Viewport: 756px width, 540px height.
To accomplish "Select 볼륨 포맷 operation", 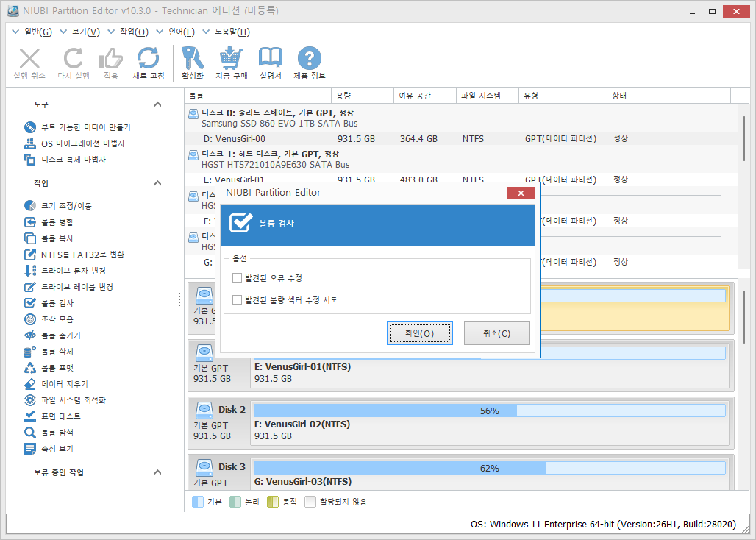I will tap(49, 368).
